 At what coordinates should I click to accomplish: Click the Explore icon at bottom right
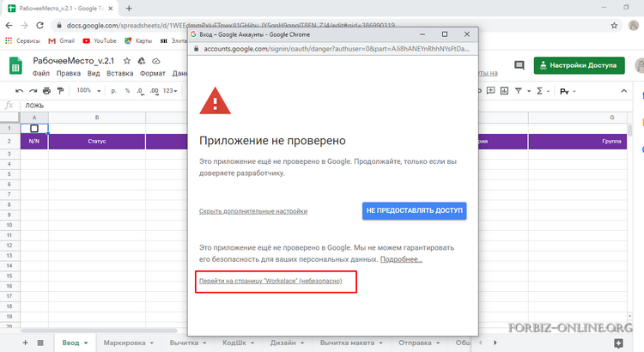pos(618,343)
